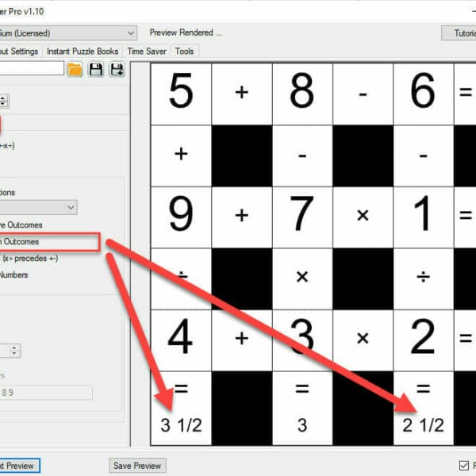Click the '8' cell in the puzzle preview
The height and width of the screenshot is (476, 476).
pos(302,94)
